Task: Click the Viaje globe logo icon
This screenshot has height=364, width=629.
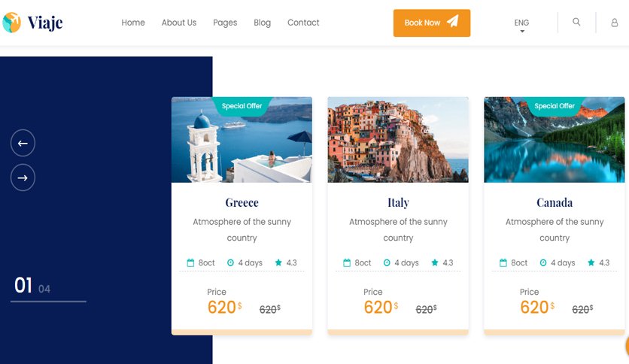Action: tap(11, 23)
